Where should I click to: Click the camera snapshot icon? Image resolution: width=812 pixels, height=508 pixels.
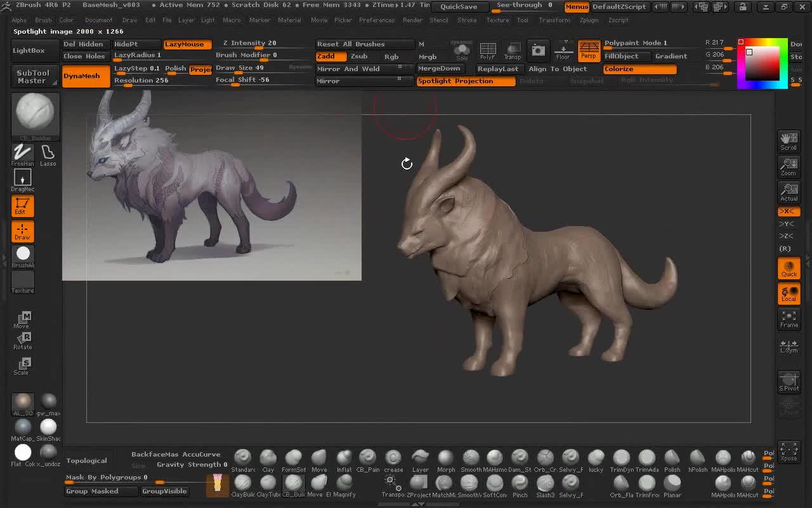tap(538, 50)
